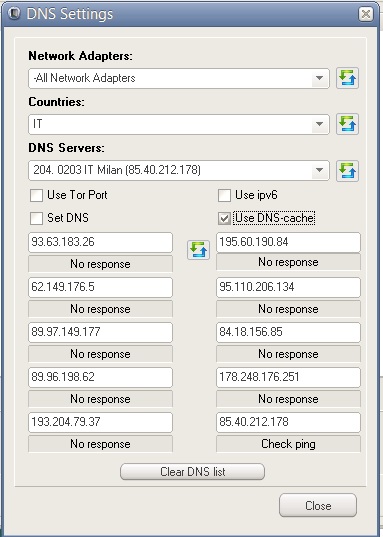Click No response button under 93.63.183.26
Viewport: 383px width, 537px height.
click(100, 264)
